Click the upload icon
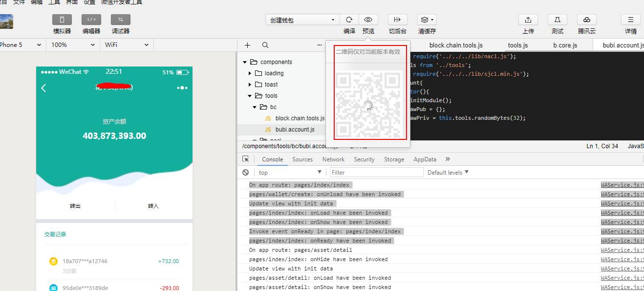 (528, 20)
